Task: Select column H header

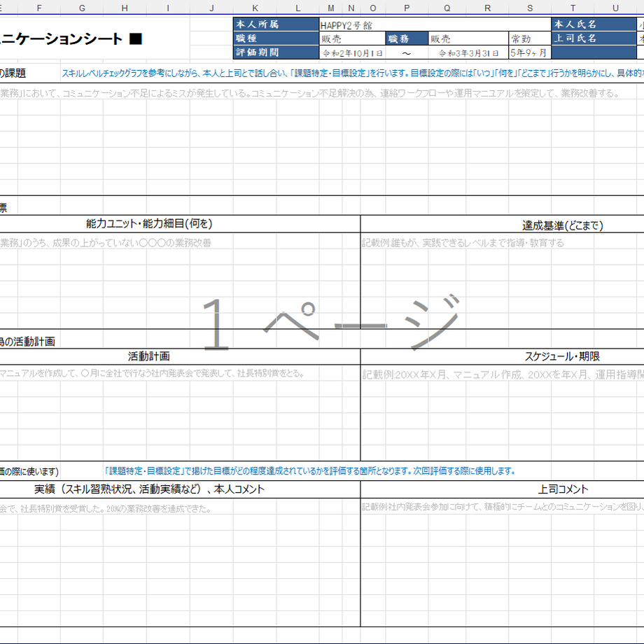Action: 125,8
